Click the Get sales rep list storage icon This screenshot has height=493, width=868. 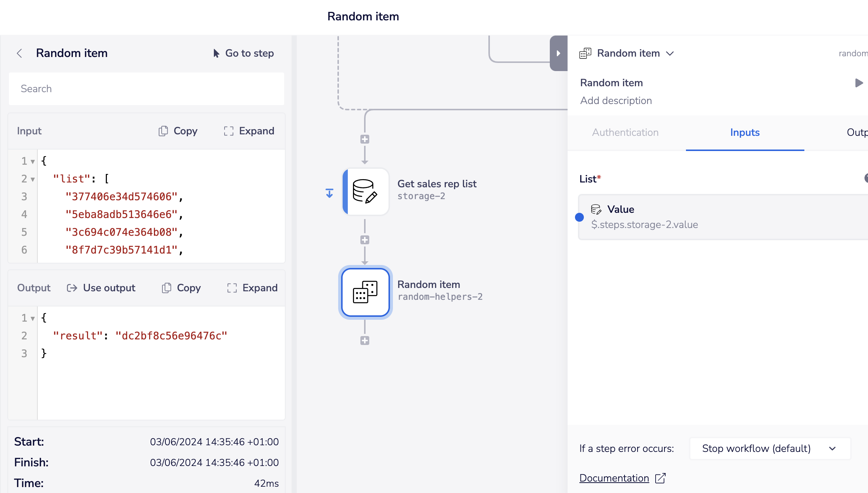(x=365, y=191)
